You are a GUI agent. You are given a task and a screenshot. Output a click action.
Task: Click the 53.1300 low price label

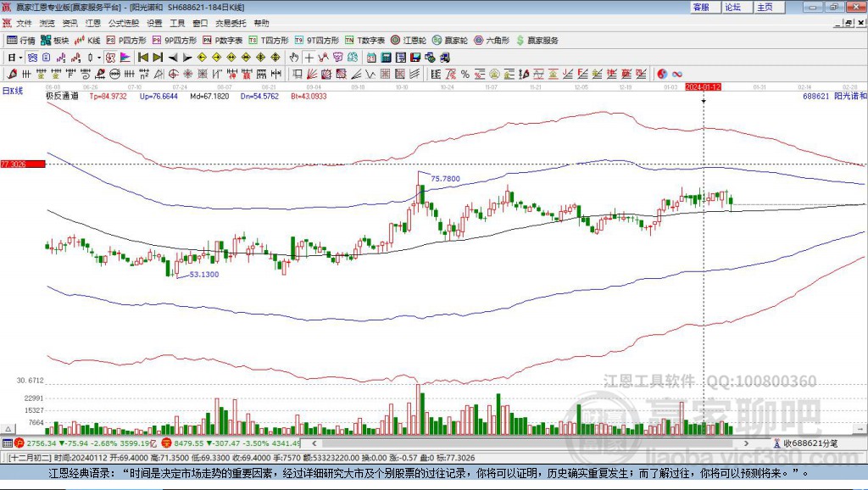[203, 275]
